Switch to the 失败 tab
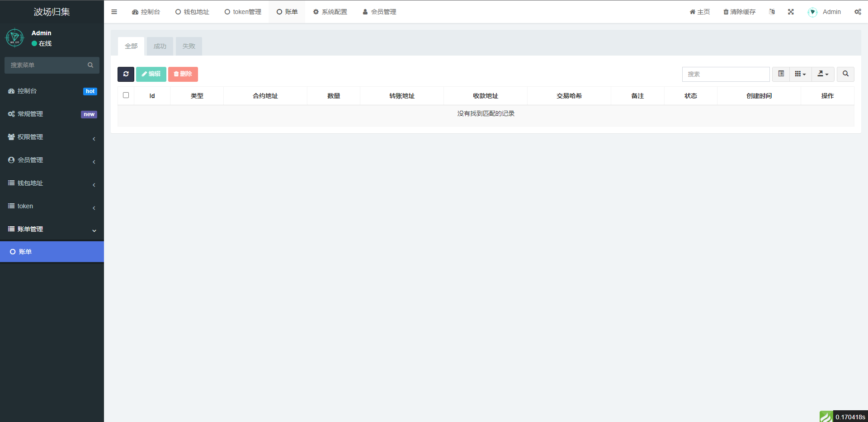This screenshot has height=422, width=868. tap(189, 46)
